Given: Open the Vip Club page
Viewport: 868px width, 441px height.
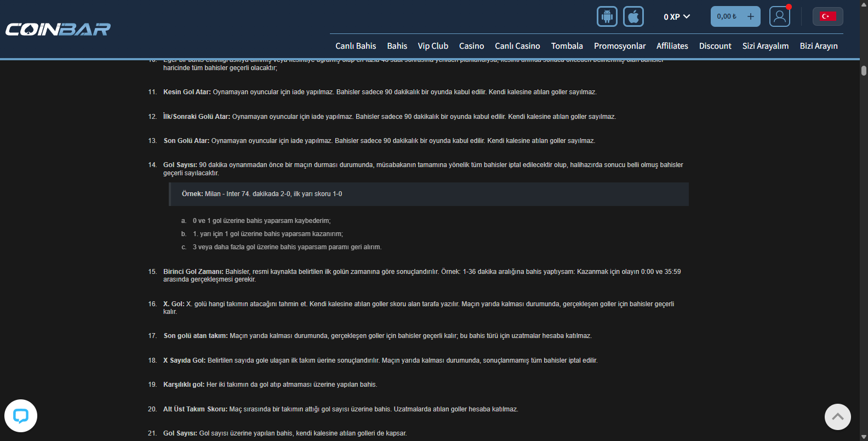Looking at the screenshot, I should (433, 46).
